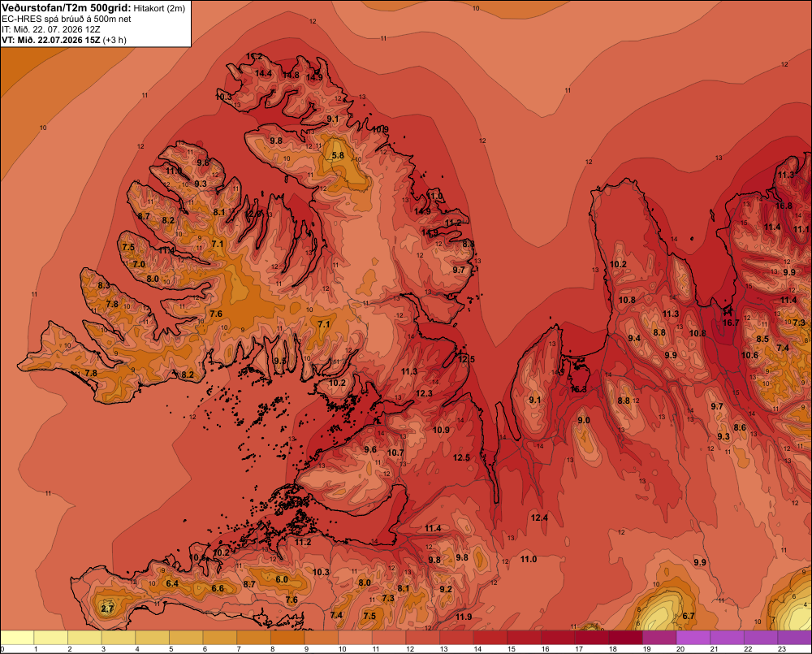
Task: Click the 9.6 temperature value
Action: tap(370, 449)
